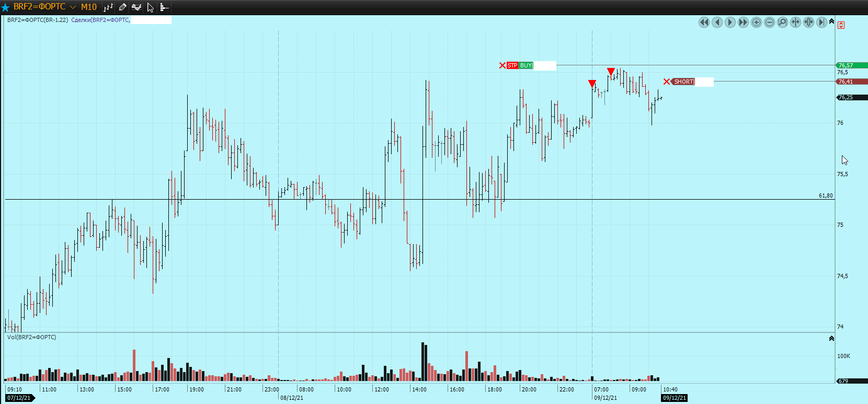Image resolution: width=868 pixels, height=404 pixels.
Task: Click the magnifier fit-to-range icon
Action: [783, 22]
